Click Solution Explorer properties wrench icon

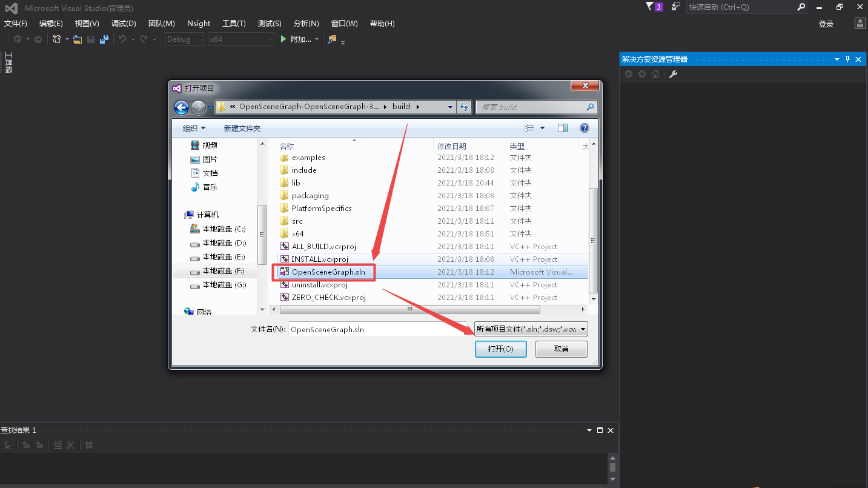pyautogui.click(x=673, y=74)
